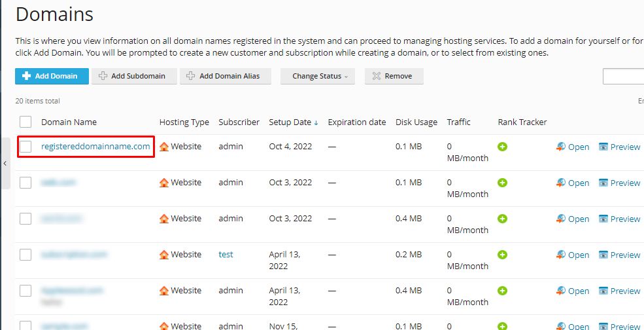
Task: Click the green plus icon in the test subscriber row
Action: click(x=502, y=255)
